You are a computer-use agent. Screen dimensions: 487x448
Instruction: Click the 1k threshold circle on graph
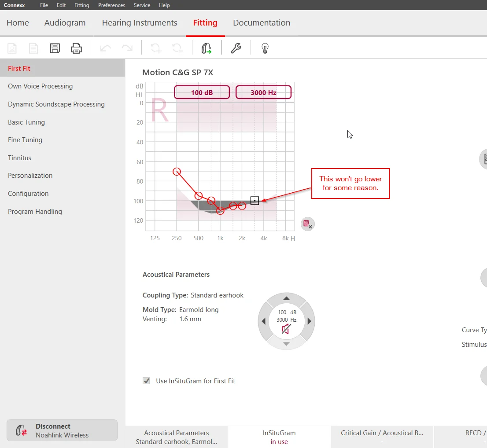(x=220, y=211)
